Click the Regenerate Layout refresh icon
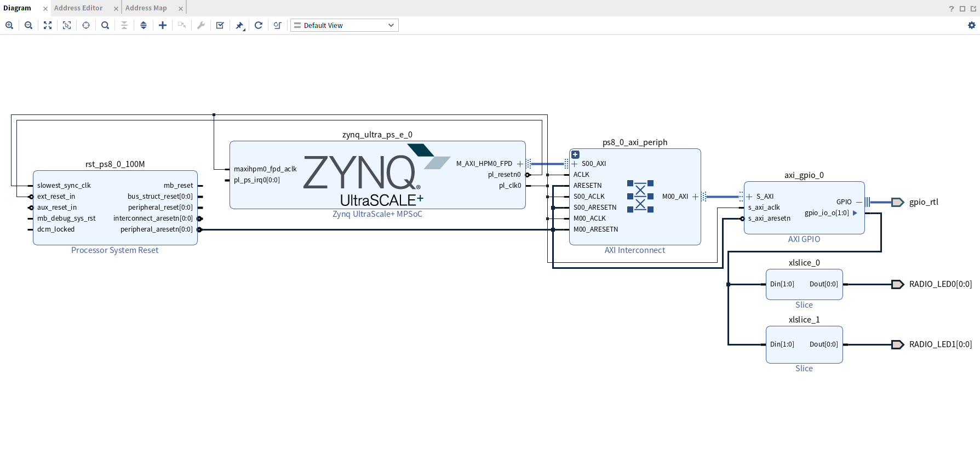980x449 pixels. tap(259, 25)
